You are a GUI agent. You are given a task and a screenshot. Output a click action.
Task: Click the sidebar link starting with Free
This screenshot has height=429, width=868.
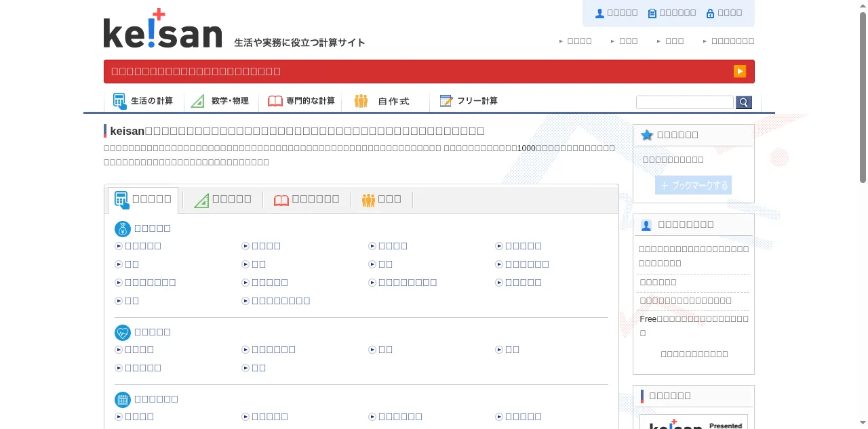point(694,325)
